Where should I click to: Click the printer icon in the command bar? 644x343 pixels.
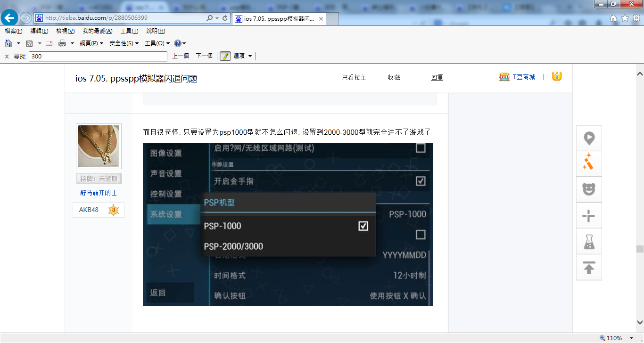pyautogui.click(x=62, y=43)
